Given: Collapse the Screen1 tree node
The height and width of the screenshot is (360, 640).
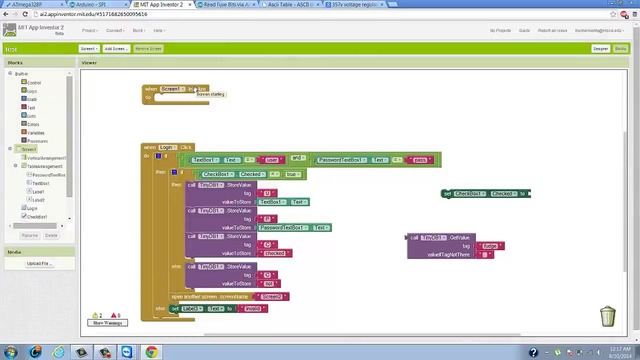Looking at the screenshot, I should (10, 149).
